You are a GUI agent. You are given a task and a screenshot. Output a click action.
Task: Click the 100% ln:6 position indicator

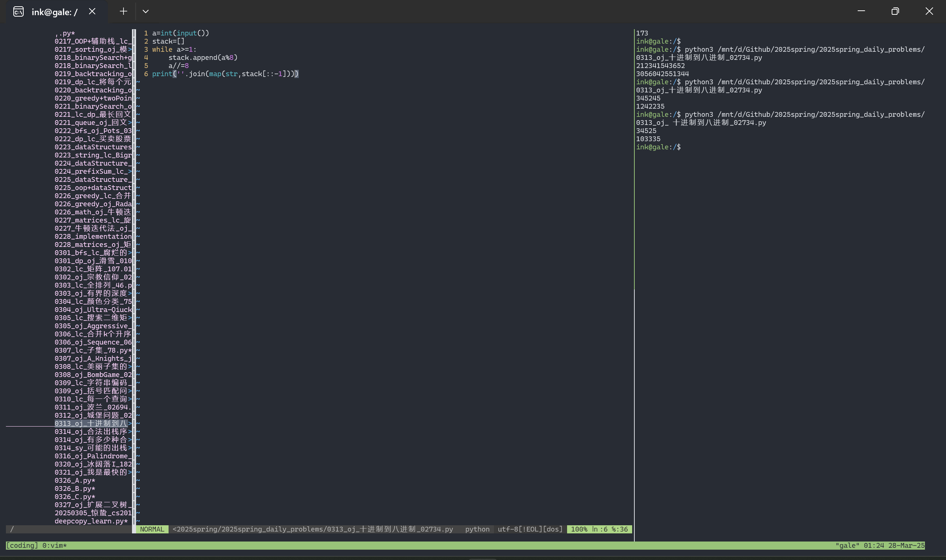click(599, 529)
